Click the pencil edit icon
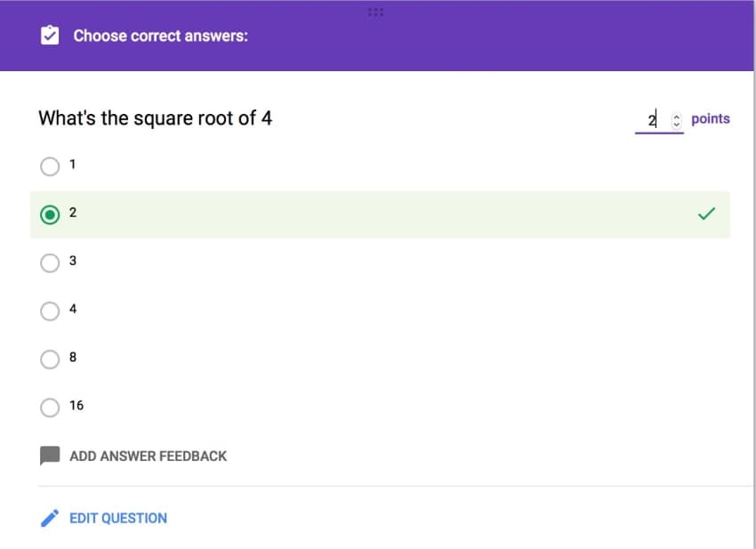 (x=50, y=518)
